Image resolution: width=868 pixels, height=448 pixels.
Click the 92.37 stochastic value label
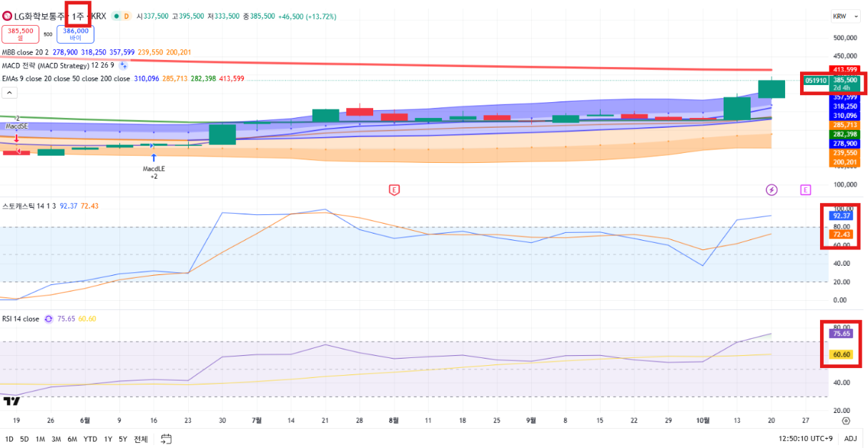click(839, 216)
